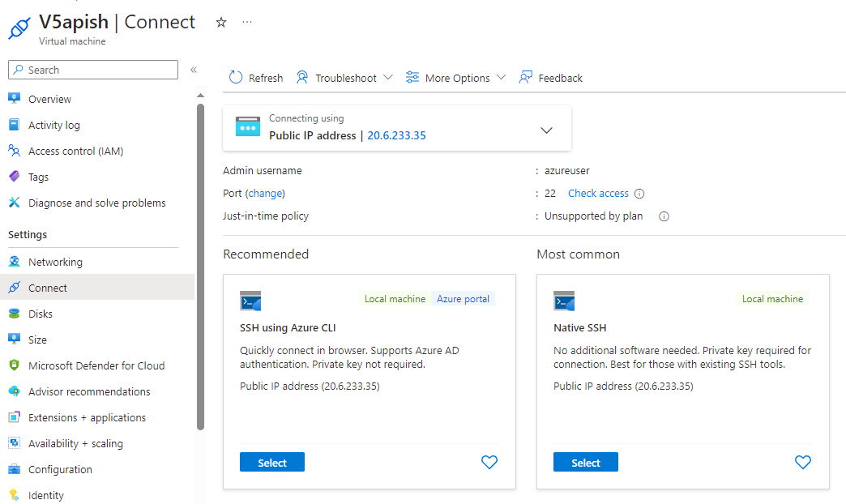Click the Unsupported by plan text
The height and width of the screenshot is (504, 846).
[593, 216]
